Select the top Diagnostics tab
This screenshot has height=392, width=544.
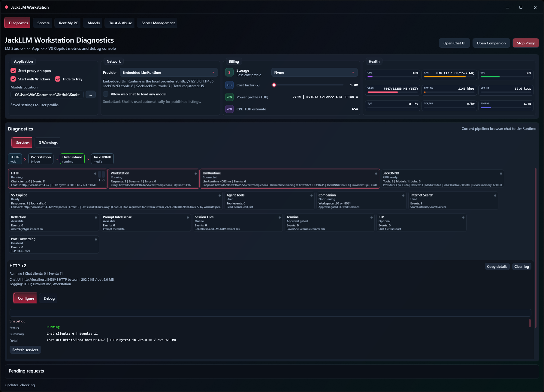pos(18,23)
